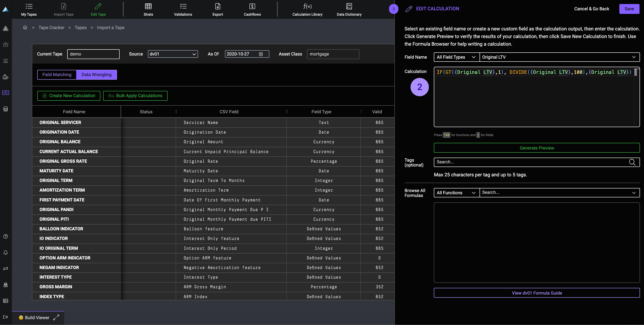Open the notifications bell in sidebar
This screenshot has width=644, height=325.
click(x=6, y=252)
